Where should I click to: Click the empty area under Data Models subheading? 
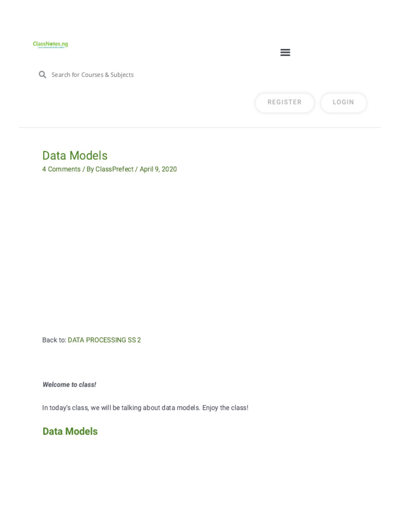click(x=199, y=483)
